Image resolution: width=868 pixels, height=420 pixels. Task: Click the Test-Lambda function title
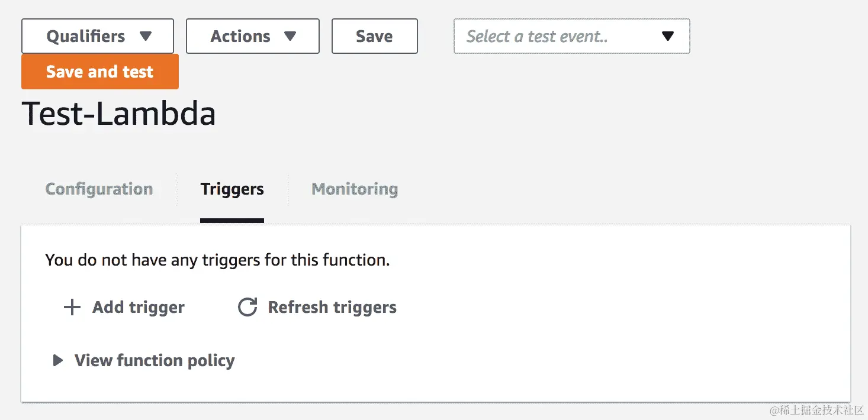[118, 114]
